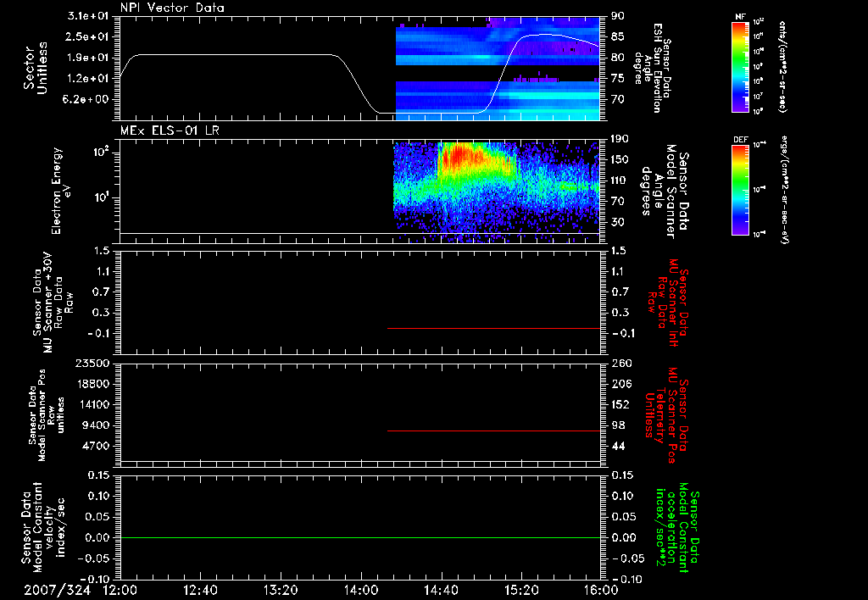
Task: Click the 18800 scanner position tick label
Action: tap(92, 384)
